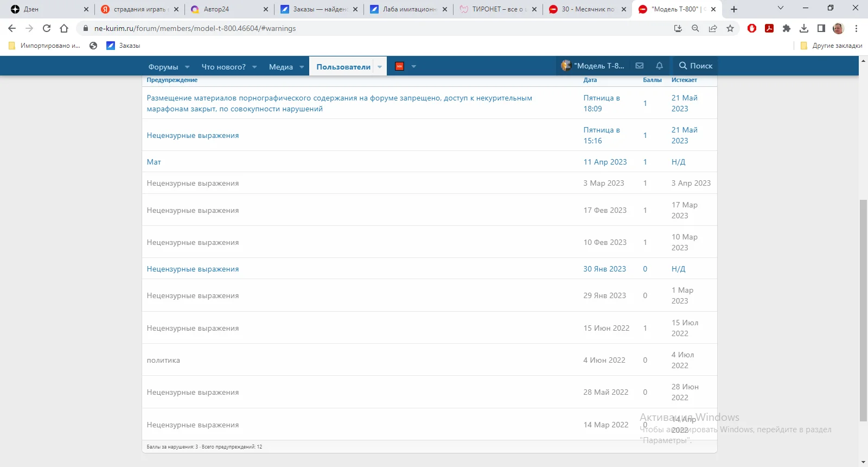Switch to the страдания играть tab
This screenshot has width=868, height=467.
coord(140,9)
